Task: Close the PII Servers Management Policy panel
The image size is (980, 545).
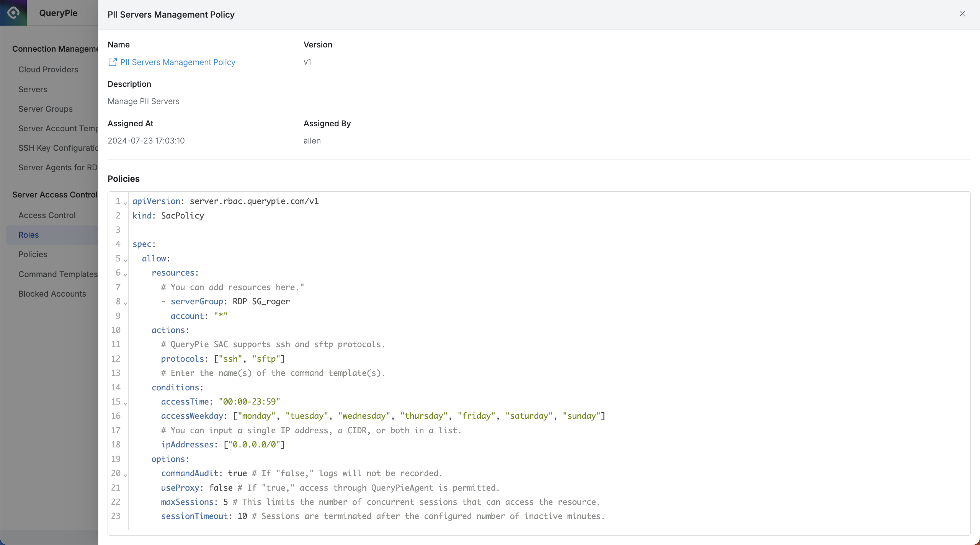Action: click(962, 14)
